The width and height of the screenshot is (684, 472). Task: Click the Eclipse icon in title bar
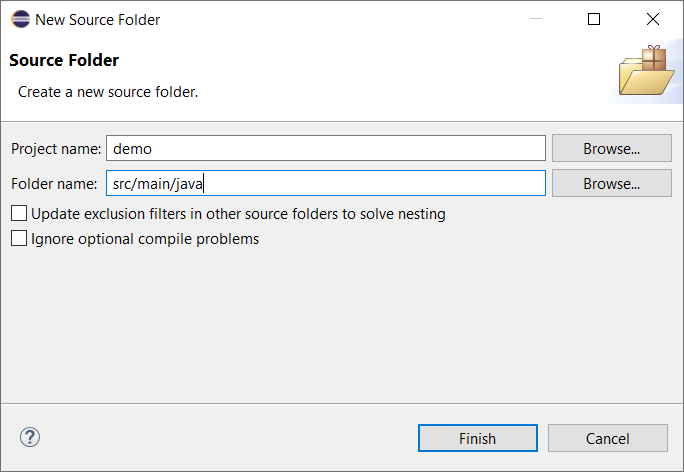click(20, 19)
